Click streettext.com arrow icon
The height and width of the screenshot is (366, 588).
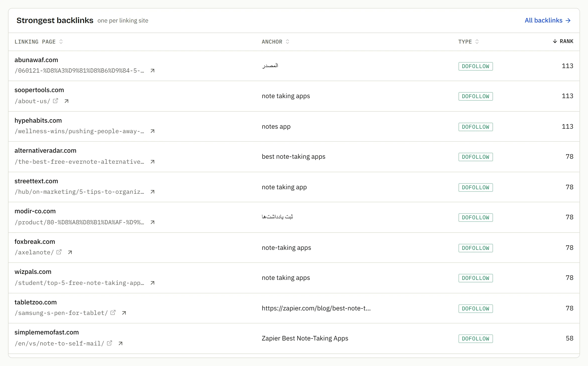[152, 192]
